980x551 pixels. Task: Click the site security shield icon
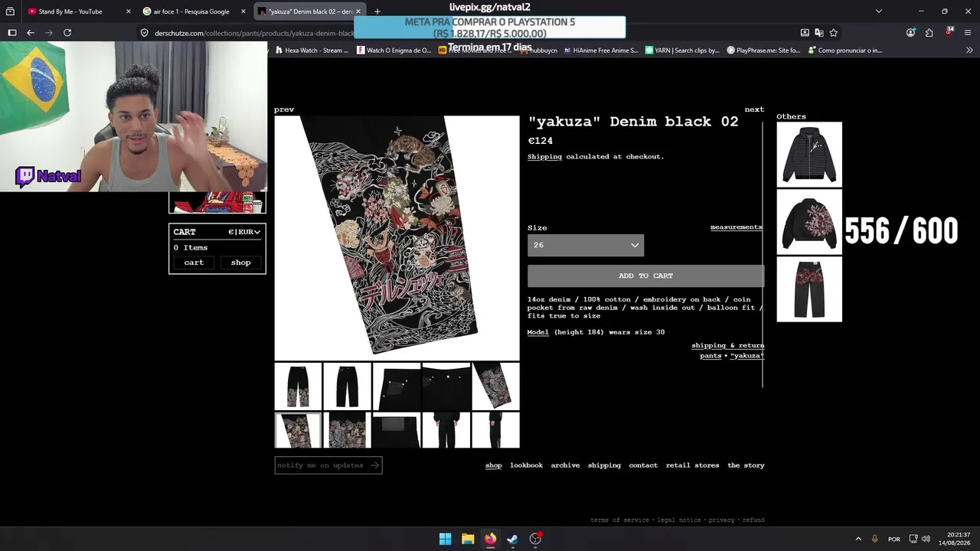pos(144,33)
